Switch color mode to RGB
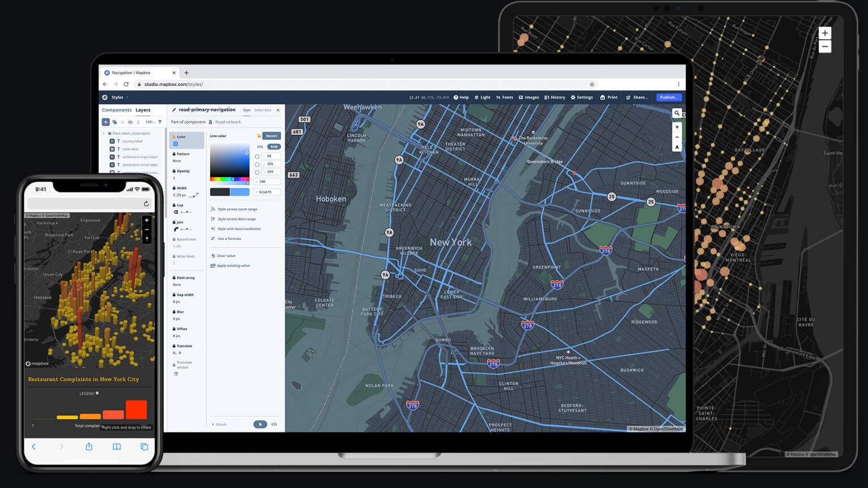The image size is (868, 488). click(274, 147)
